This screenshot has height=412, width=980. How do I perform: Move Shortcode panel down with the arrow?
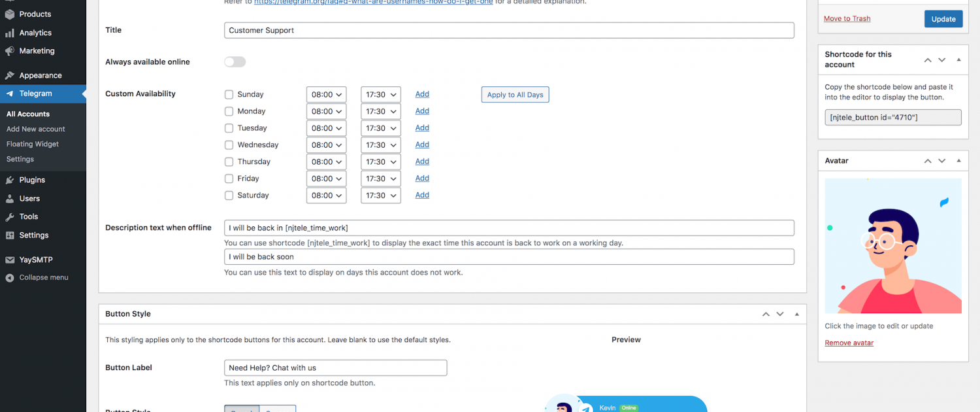pyautogui.click(x=942, y=60)
